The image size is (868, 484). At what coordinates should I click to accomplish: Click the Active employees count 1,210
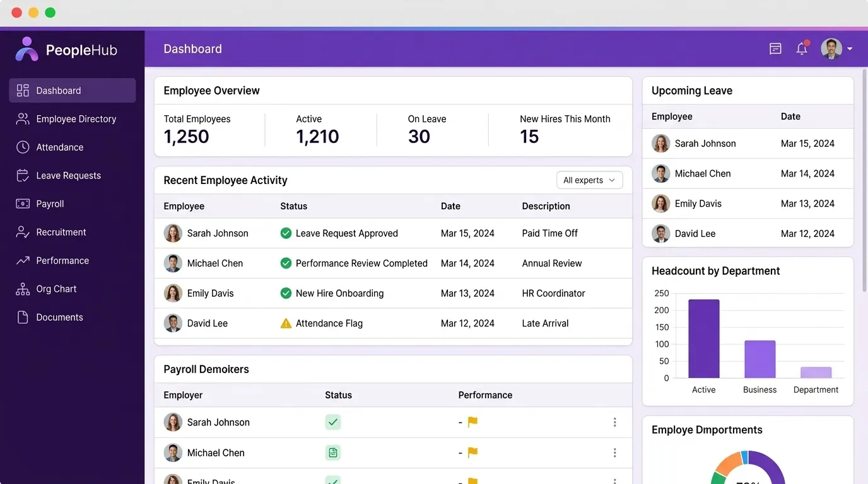tap(317, 137)
